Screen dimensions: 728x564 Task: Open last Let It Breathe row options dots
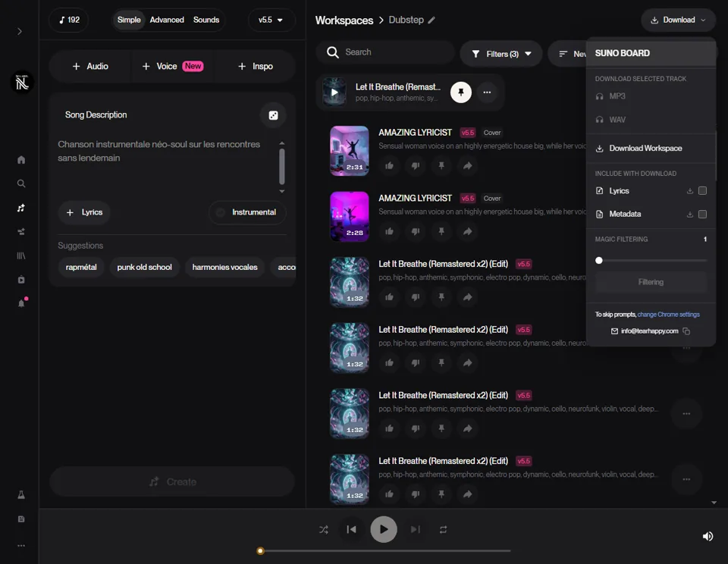(x=686, y=479)
